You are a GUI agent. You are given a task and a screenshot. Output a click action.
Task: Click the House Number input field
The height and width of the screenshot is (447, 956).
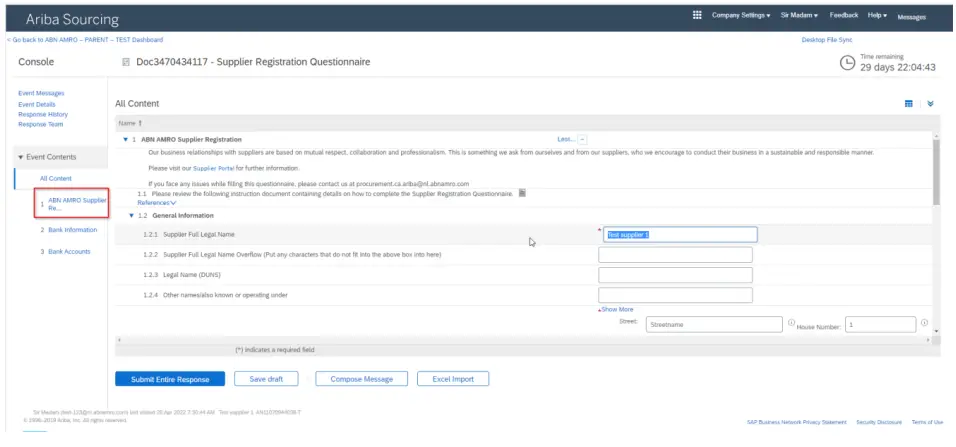pos(880,324)
